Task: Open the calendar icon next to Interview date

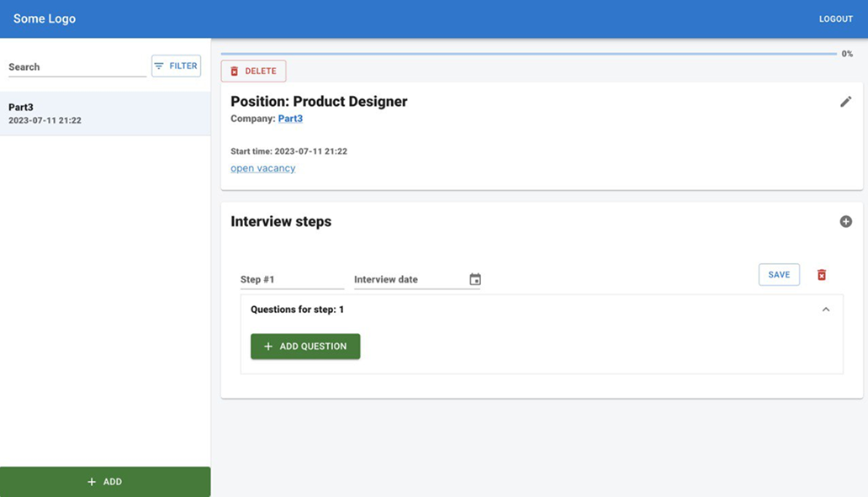Action: pyautogui.click(x=474, y=278)
